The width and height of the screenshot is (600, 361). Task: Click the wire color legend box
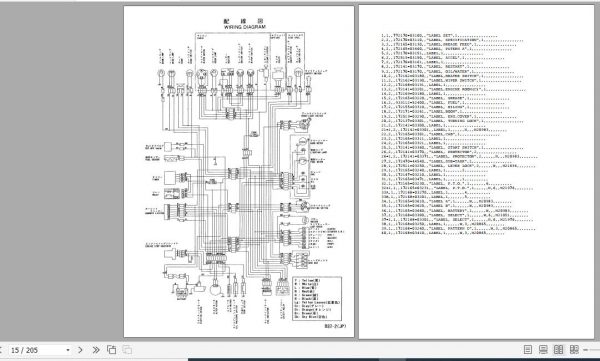point(317,299)
